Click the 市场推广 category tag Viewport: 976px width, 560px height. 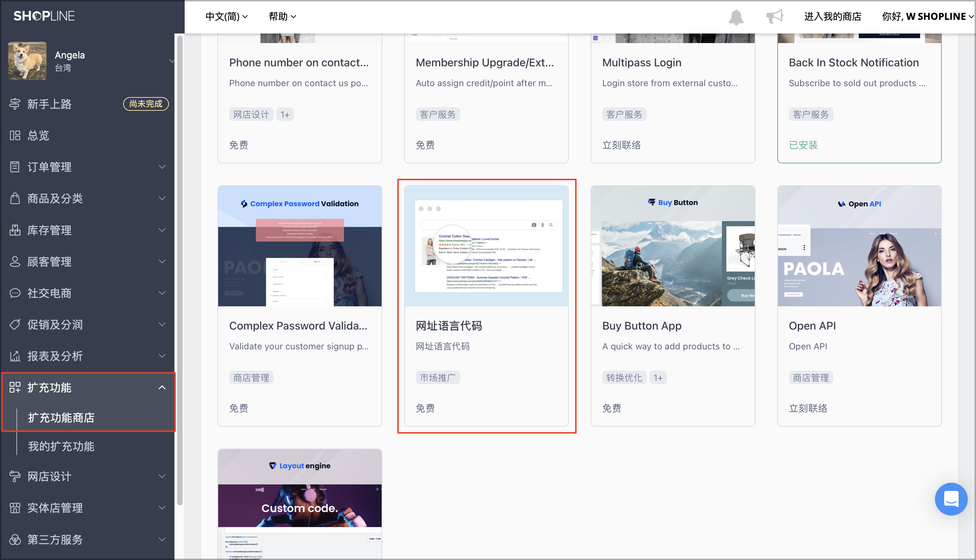click(x=438, y=378)
